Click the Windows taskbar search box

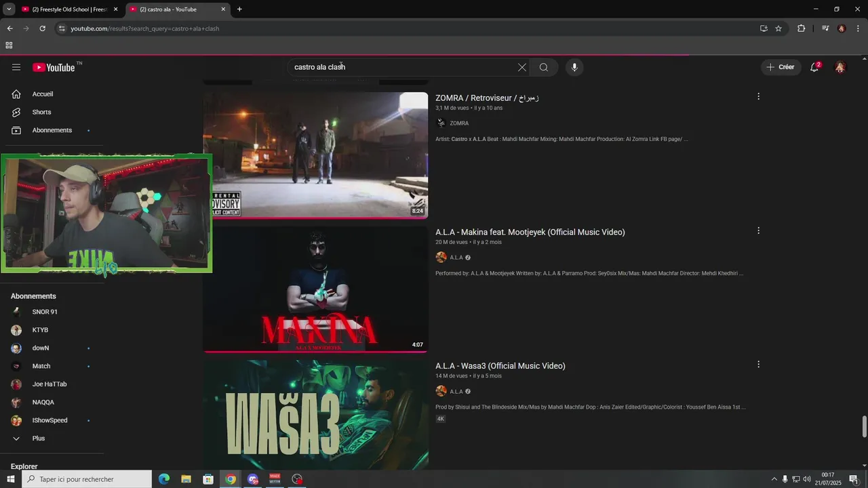click(x=87, y=479)
